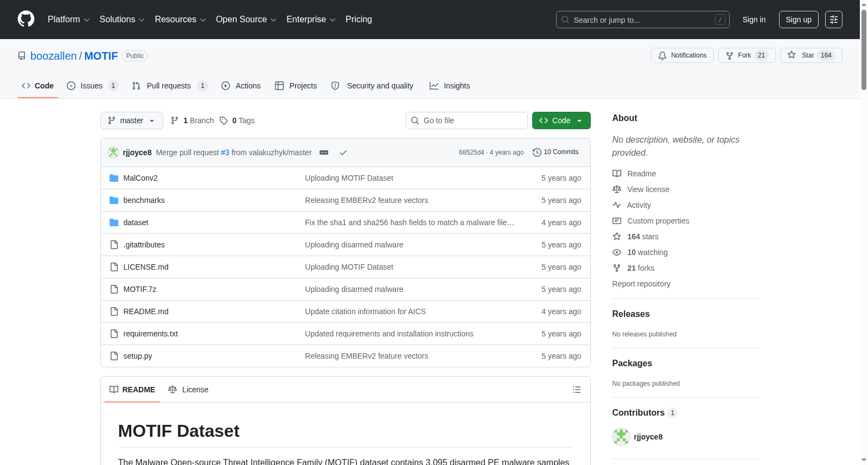The width and height of the screenshot is (868, 465).
Task: Switch to the Issues tab
Action: click(x=92, y=86)
